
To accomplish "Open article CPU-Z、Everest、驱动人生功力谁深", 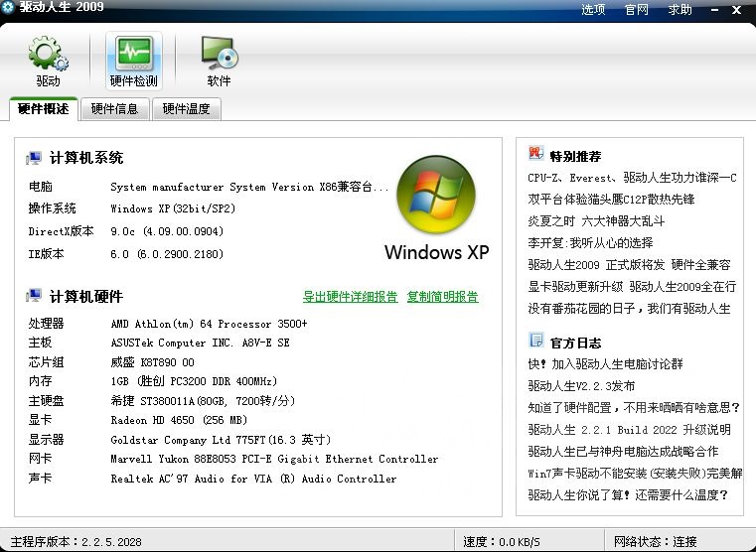I will (x=632, y=178).
